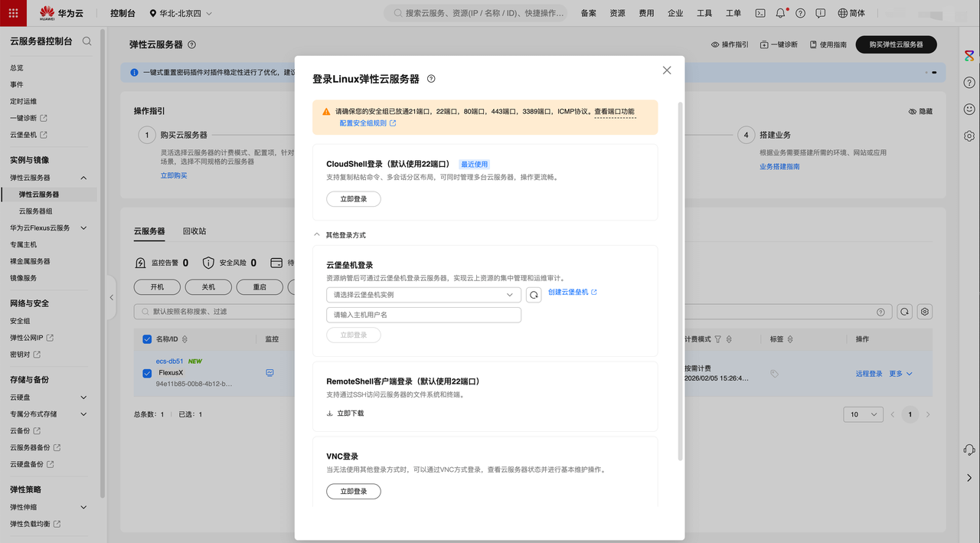980x543 pixels.
Task: Expand 专属分布式存储 in sidebar
Action: tap(83, 414)
